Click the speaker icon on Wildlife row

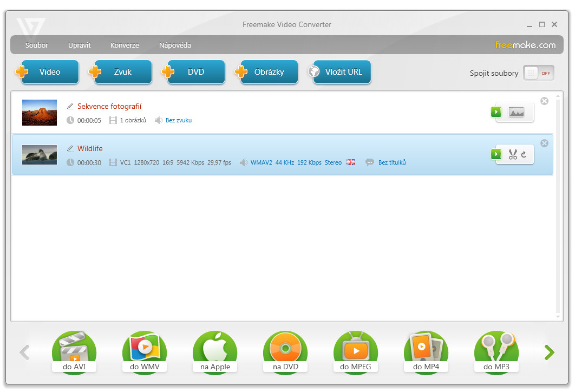click(x=243, y=162)
